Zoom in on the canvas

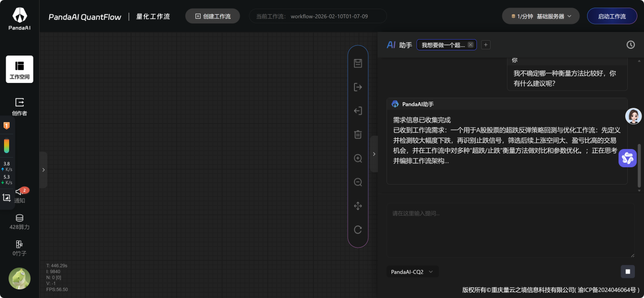[x=358, y=158]
